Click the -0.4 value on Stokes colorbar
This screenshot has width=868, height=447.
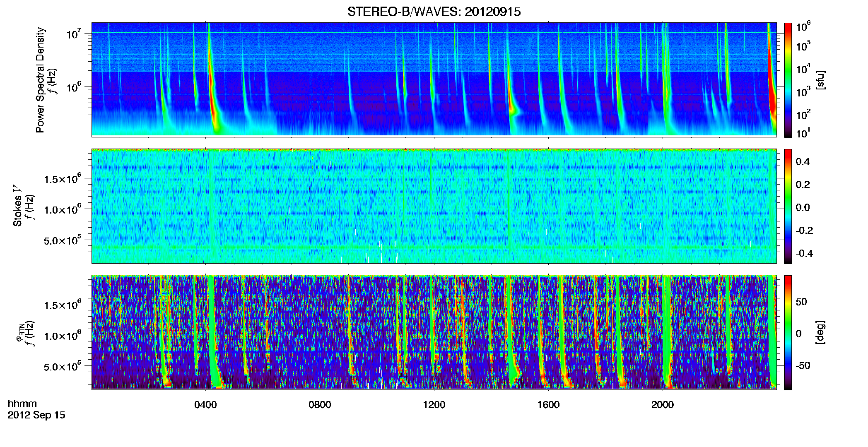pyautogui.click(x=804, y=254)
